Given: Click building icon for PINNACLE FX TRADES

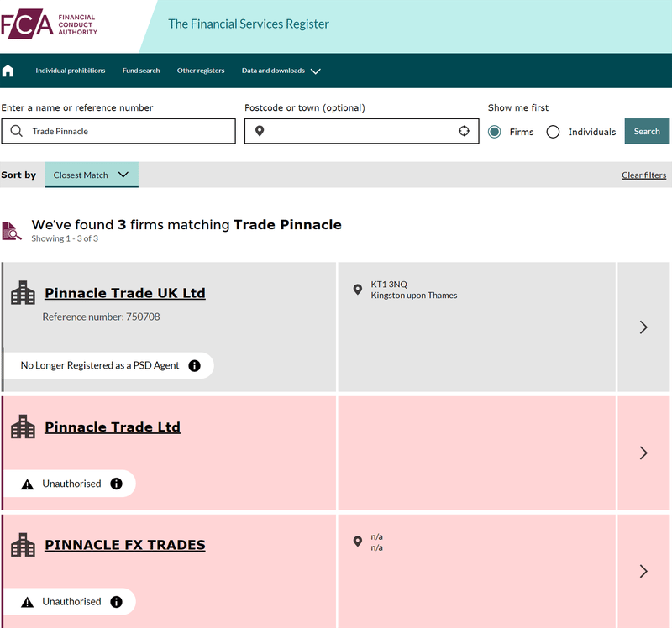Looking at the screenshot, I should (x=24, y=545).
